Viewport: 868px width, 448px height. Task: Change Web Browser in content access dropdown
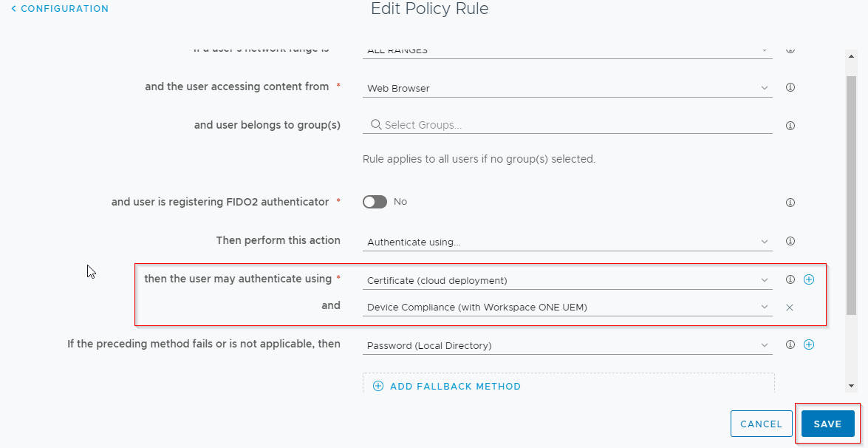click(566, 87)
